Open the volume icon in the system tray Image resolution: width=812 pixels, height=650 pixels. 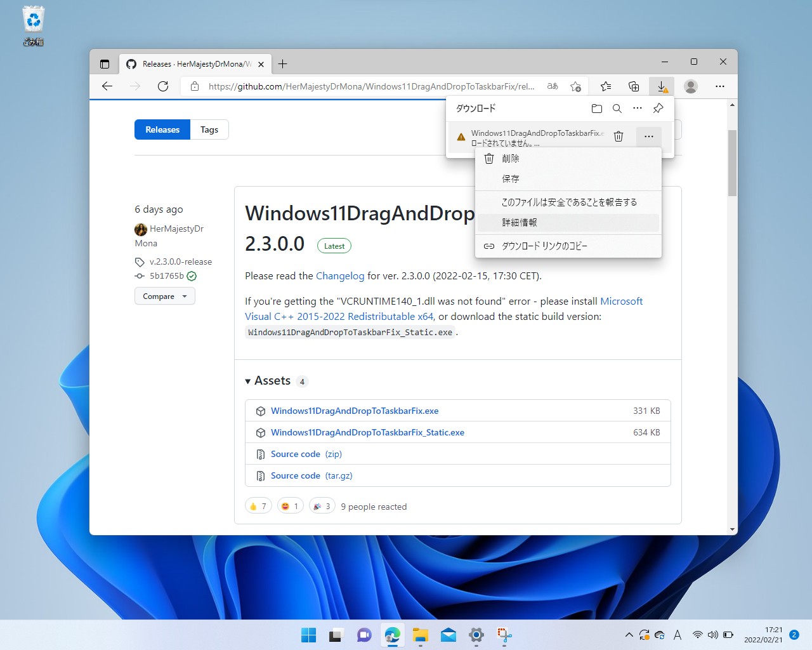(712, 635)
